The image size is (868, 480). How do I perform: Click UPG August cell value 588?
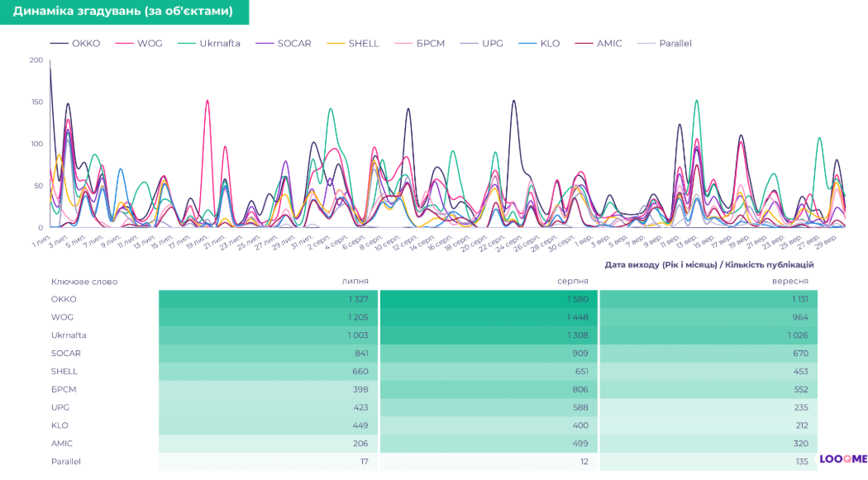click(x=580, y=407)
